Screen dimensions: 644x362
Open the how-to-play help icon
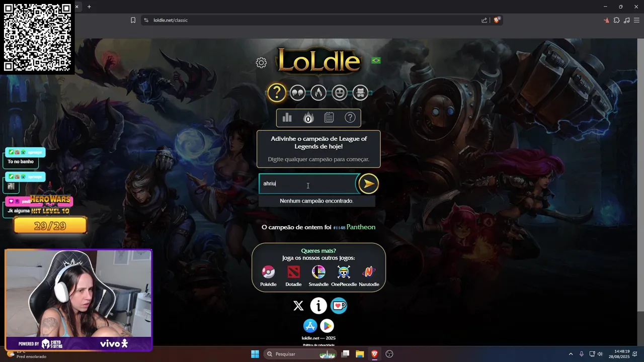click(350, 118)
